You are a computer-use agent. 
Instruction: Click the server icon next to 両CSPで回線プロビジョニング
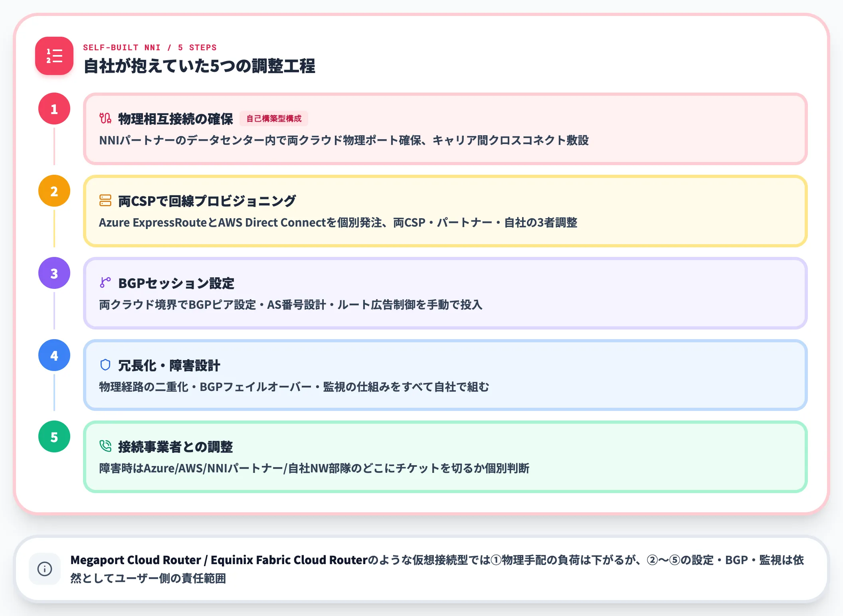(105, 200)
